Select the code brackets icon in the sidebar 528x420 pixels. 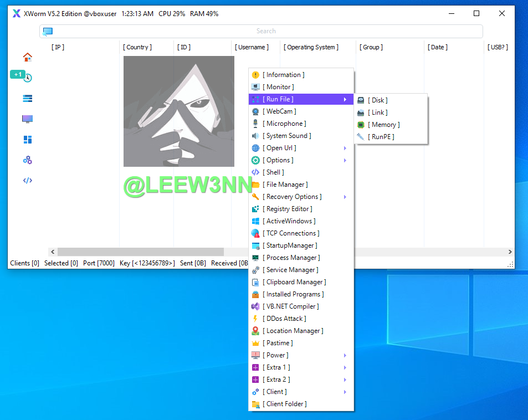click(27, 181)
